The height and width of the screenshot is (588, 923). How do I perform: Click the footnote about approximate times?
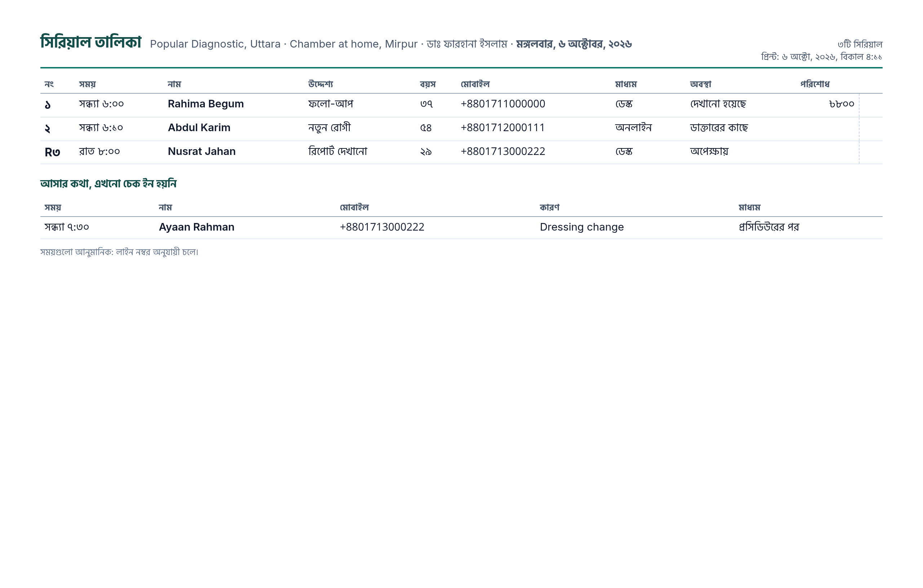(119, 252)
